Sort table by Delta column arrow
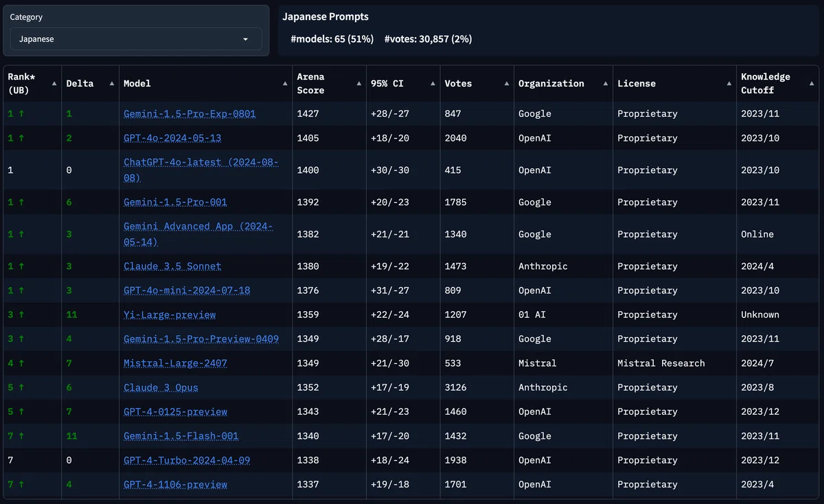Image resolution: width=824 pixels, height=504 pixels. (x=111, y=83)
